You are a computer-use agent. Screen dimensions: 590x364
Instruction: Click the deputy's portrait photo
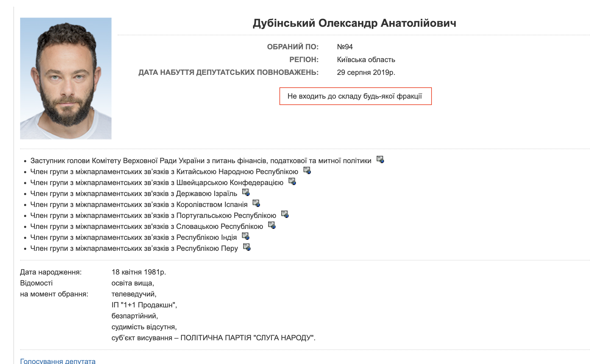tap(66, 79)
